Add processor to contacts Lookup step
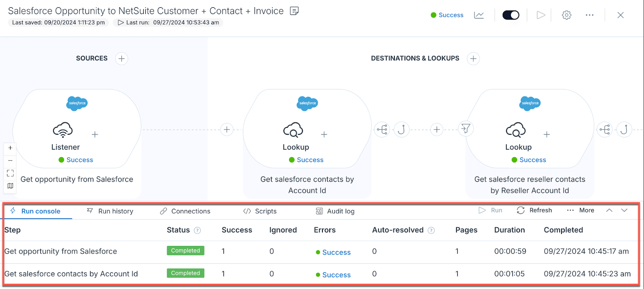The image size is (644, 289). pos(324,134)
